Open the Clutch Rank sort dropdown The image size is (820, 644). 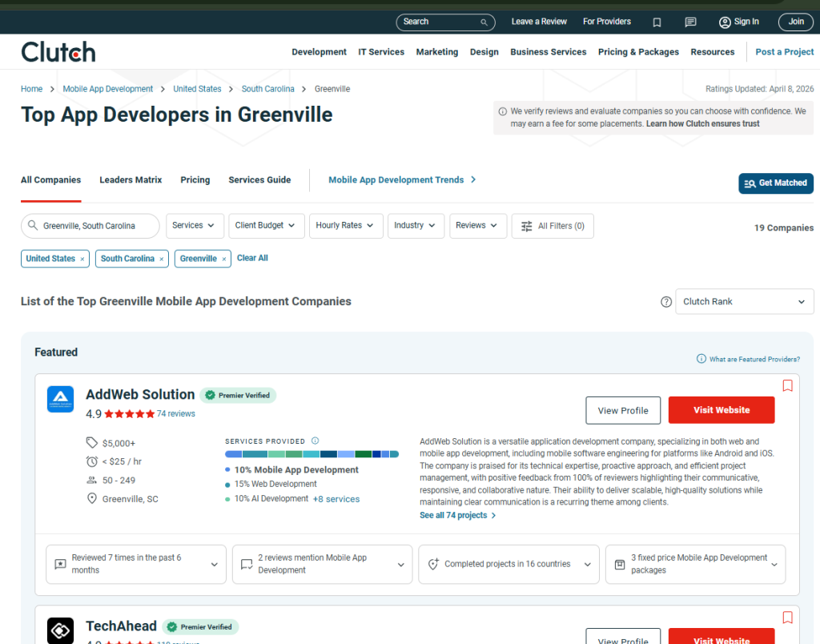744,302
